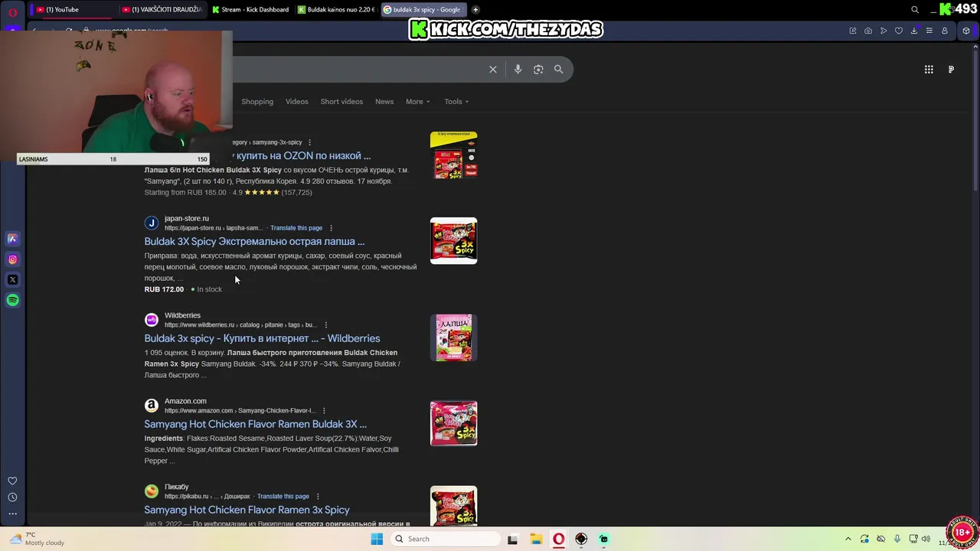Viewport: 980px width, 551px height.
Task: Open Opera Easy Setup sliders
Action: tap(929, 31)
